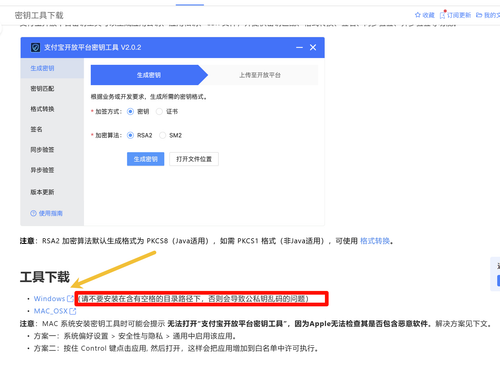Switch to the 格式转换 sidebar item

click(x=52, y=109)
